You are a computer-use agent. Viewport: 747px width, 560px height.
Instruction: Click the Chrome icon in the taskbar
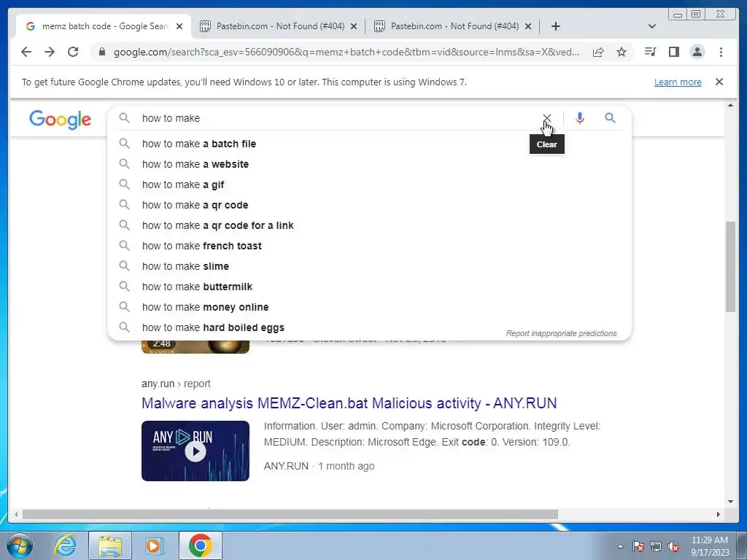pos(201,545)
